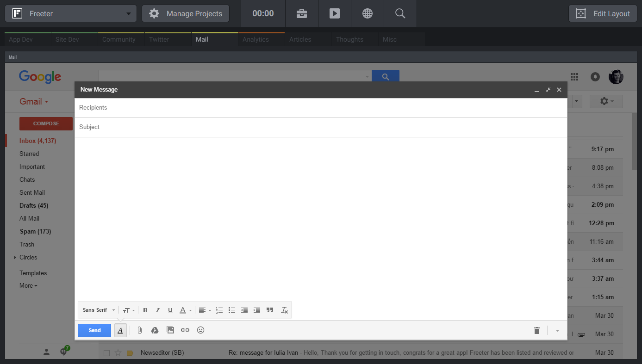Expand the Circles label
Viewport: 642px width, 364px height.
[x=15, y=257]
